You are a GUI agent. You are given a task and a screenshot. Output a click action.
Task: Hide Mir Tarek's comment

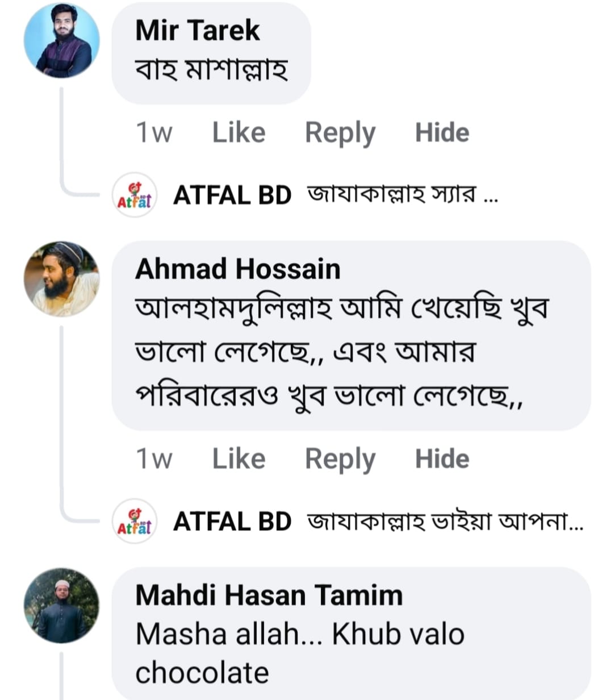[442, 133]
